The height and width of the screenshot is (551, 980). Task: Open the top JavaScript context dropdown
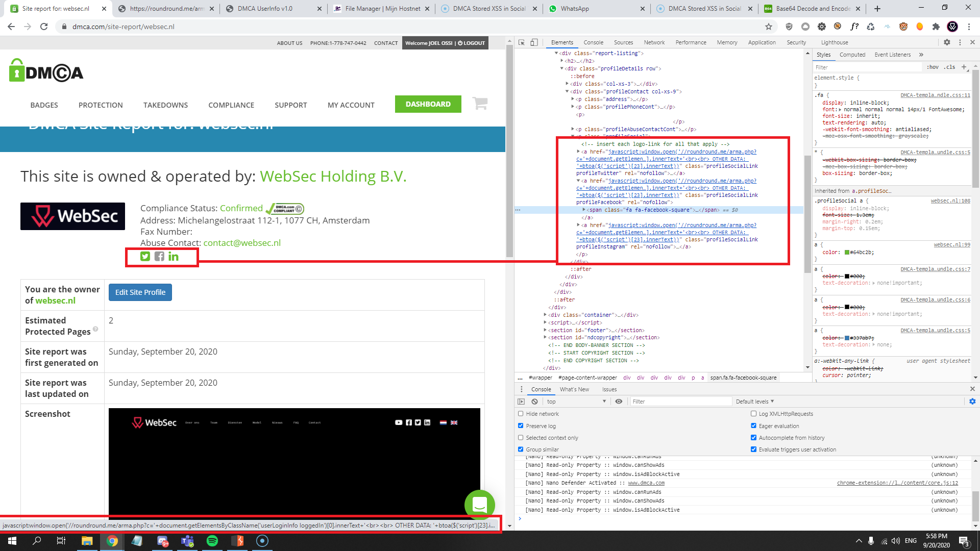point(576,402)
